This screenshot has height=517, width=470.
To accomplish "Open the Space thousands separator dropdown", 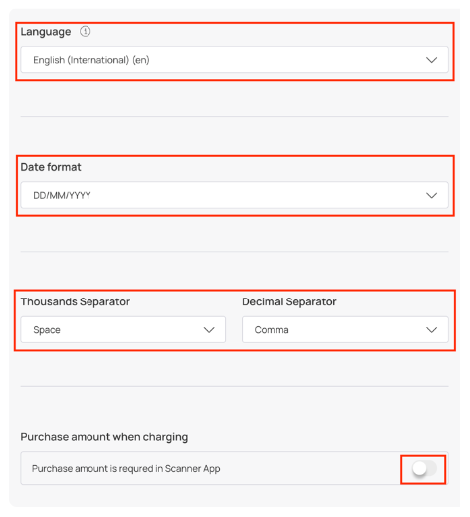I will click(123, 330).
